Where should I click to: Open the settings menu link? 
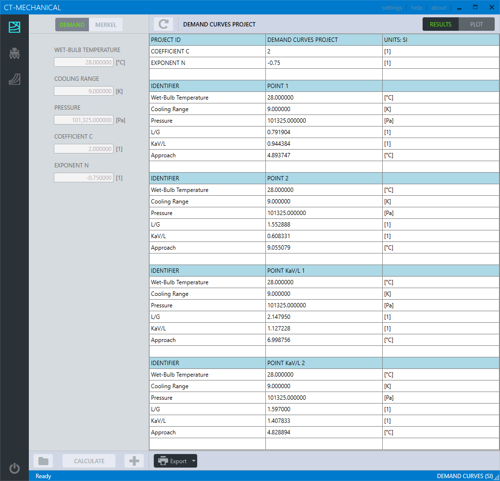pyautogui.click(x=392, y=8)
